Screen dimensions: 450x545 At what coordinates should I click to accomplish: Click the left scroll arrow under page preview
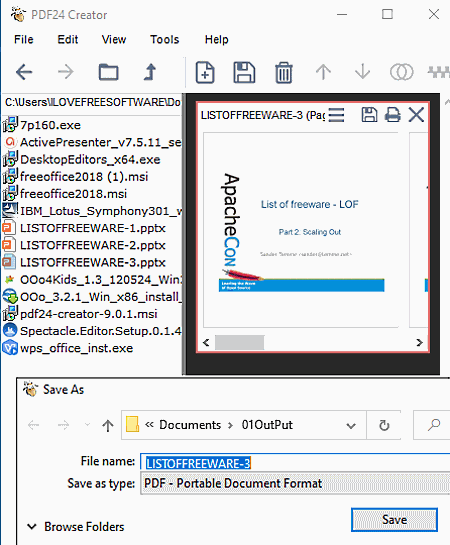(x=206, y=343)
